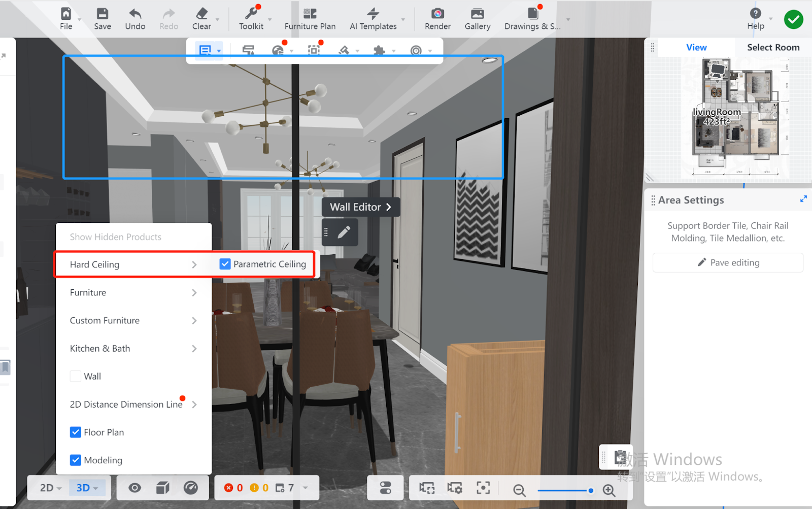
Task: Click the clipboard icon near the watermark
Action: 620,457
